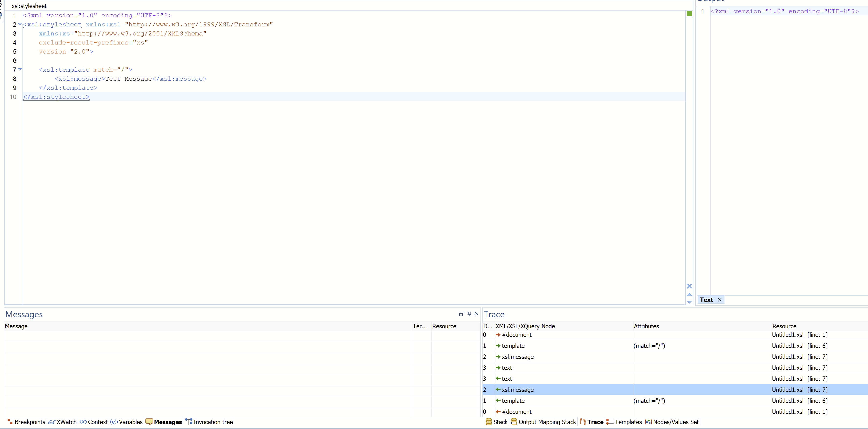This screenshot has height=429, width=868.
Task: Select the Messages tab
Action: [x=164, y=422]
